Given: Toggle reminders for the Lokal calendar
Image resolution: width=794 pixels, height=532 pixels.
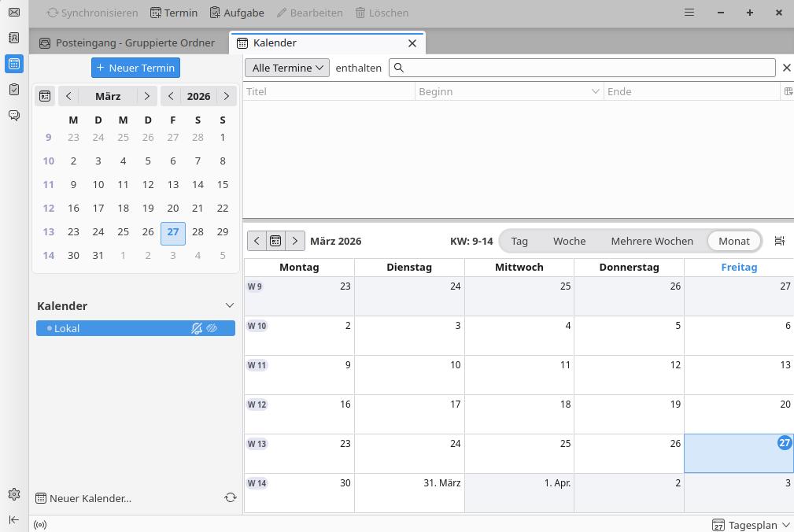Looking at the screenshot, I should tap(197, 328).
